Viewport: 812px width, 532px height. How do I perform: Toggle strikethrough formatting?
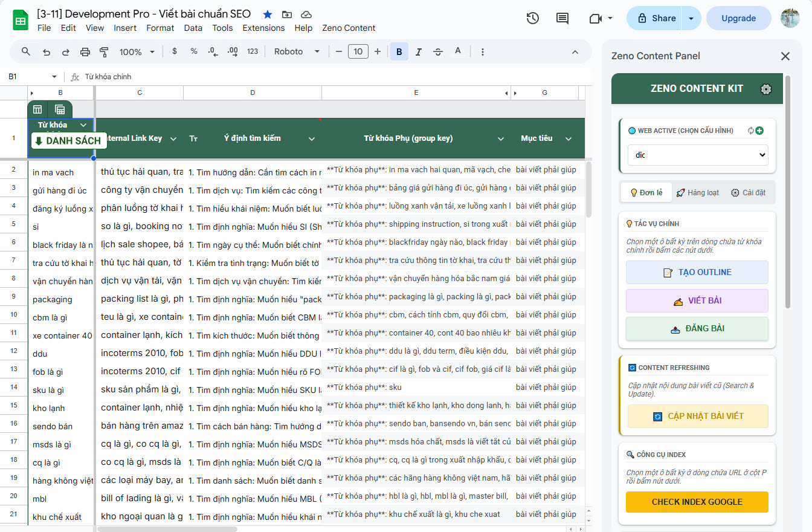(438, 51)
